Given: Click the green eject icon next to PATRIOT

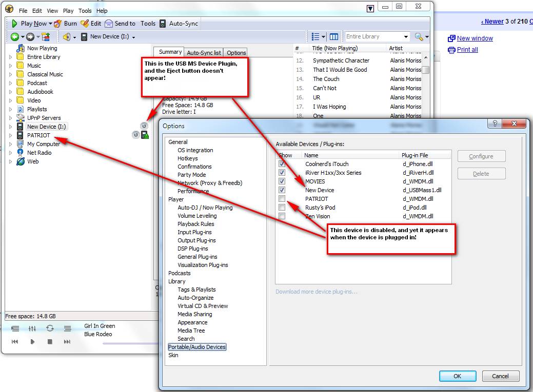Looking at the screenshot, I should click(x=145, y=135).
